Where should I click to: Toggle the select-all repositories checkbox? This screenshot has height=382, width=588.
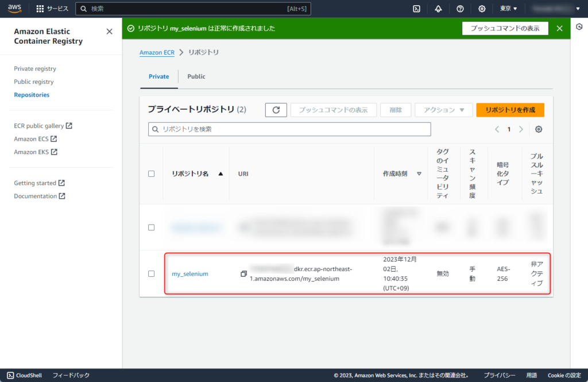click(151, 173)
